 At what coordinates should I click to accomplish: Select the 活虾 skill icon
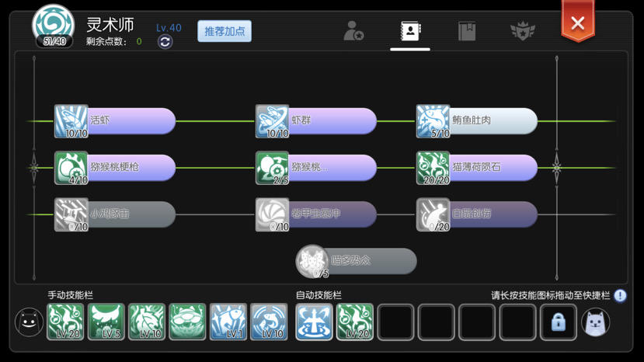71,121
